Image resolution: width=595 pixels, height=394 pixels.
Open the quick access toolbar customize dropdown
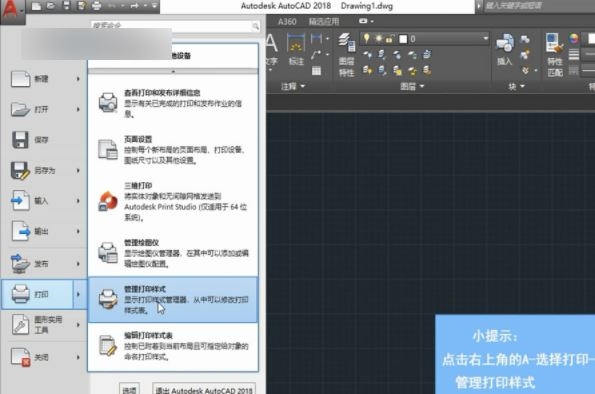[x=154, y=6]
